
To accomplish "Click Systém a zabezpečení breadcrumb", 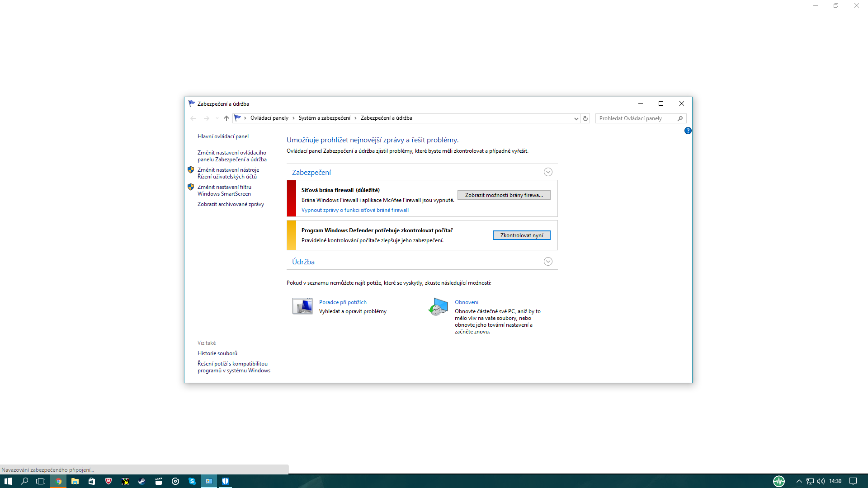I will click(x=324, y=118).
